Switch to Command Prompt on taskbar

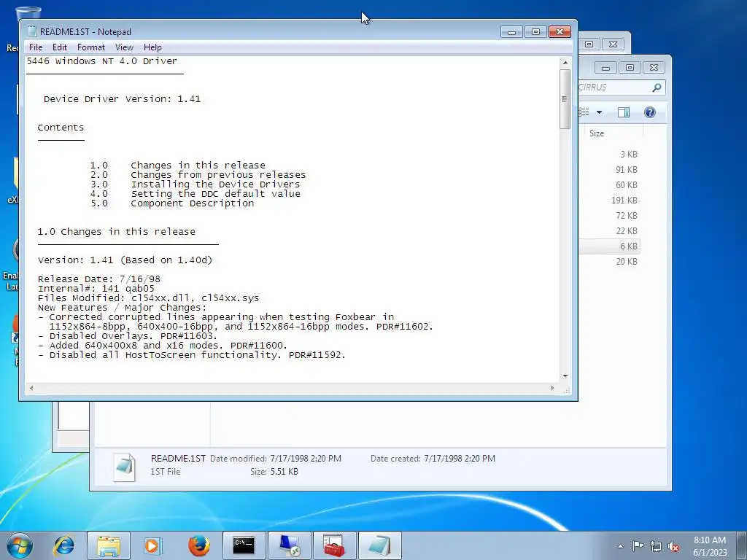[244, 545]
